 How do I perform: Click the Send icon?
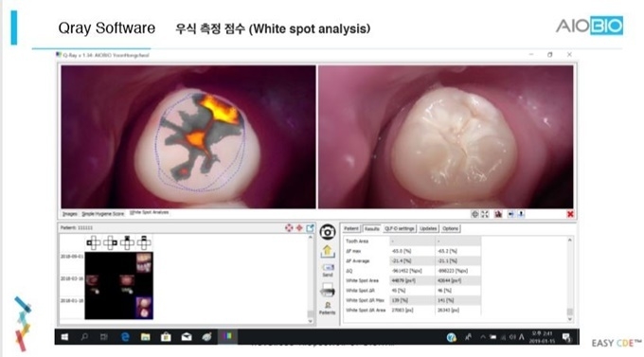(328, 270)
